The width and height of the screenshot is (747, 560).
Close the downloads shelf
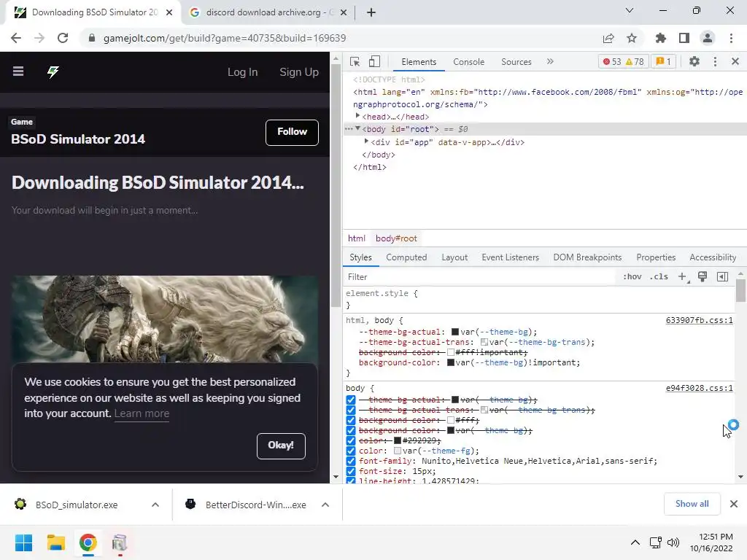pos(734,504)
